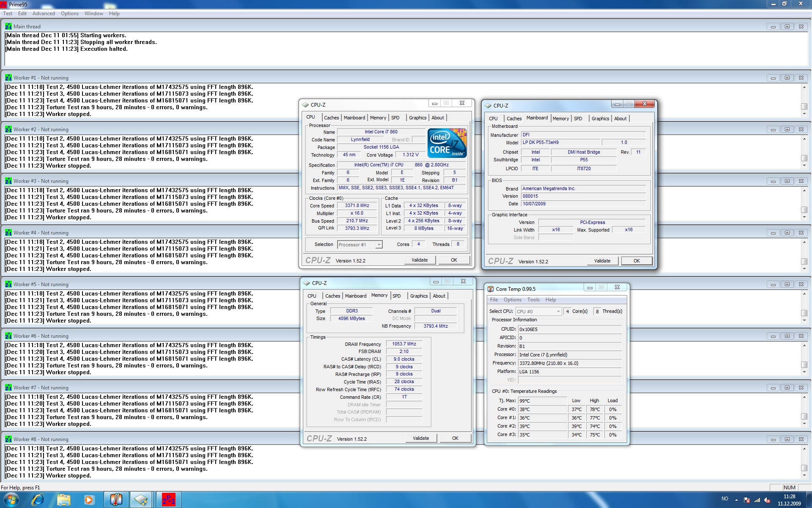The height and width of the screenshot is (508, 812).
Task: Restore the Worker #3 child window
Action: tap(787, 181)
